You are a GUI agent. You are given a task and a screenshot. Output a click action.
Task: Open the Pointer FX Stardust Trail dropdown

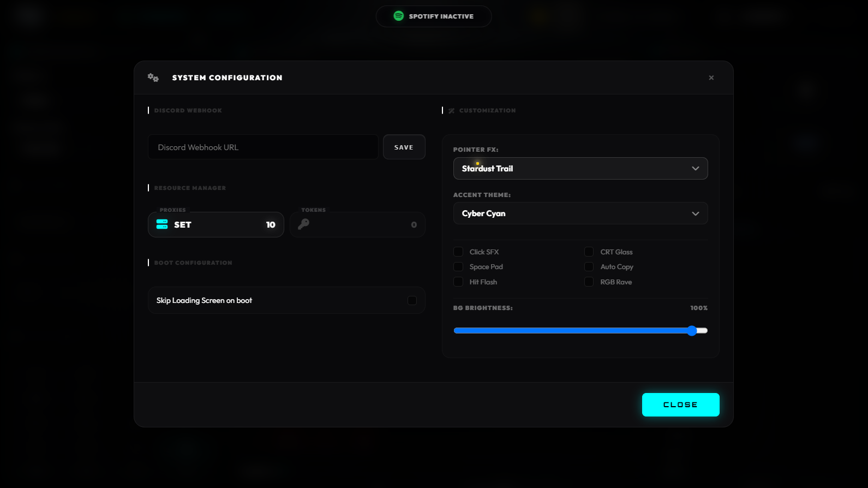(580, 168)
